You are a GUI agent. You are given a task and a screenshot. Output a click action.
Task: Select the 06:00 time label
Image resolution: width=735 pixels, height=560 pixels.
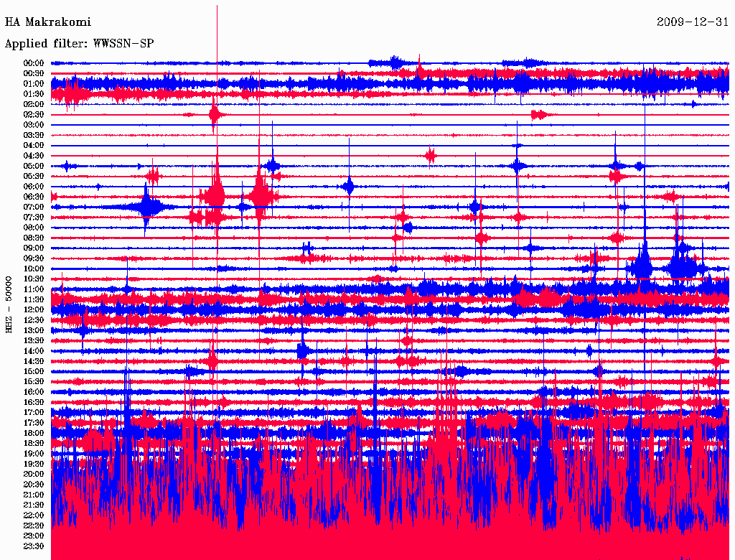pos(34,186)
